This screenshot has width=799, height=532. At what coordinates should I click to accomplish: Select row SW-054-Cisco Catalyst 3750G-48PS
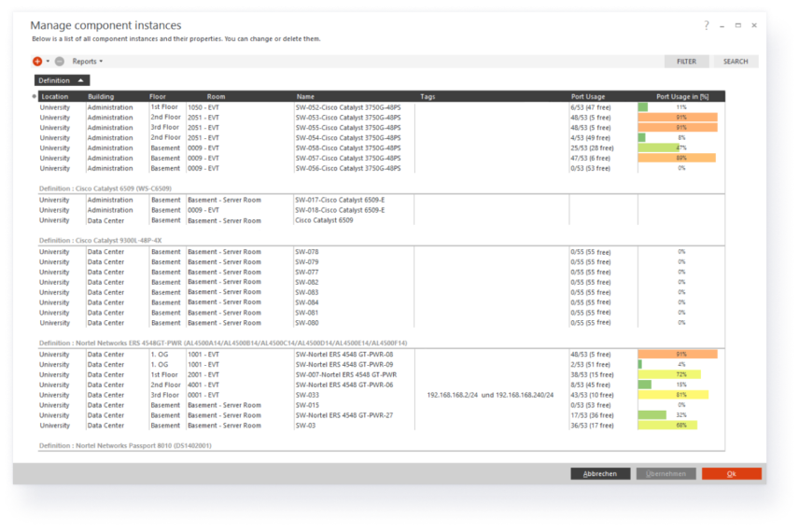[381, 138]
